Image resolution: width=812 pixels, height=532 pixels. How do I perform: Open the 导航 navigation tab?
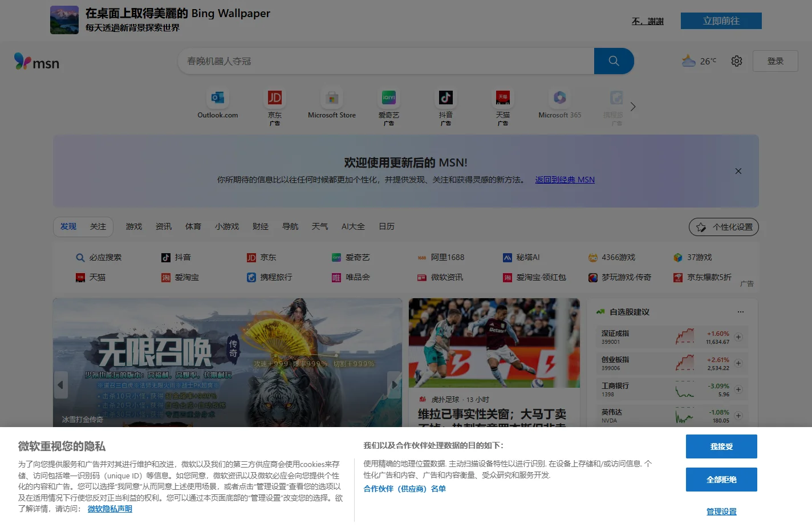(290, 226)
